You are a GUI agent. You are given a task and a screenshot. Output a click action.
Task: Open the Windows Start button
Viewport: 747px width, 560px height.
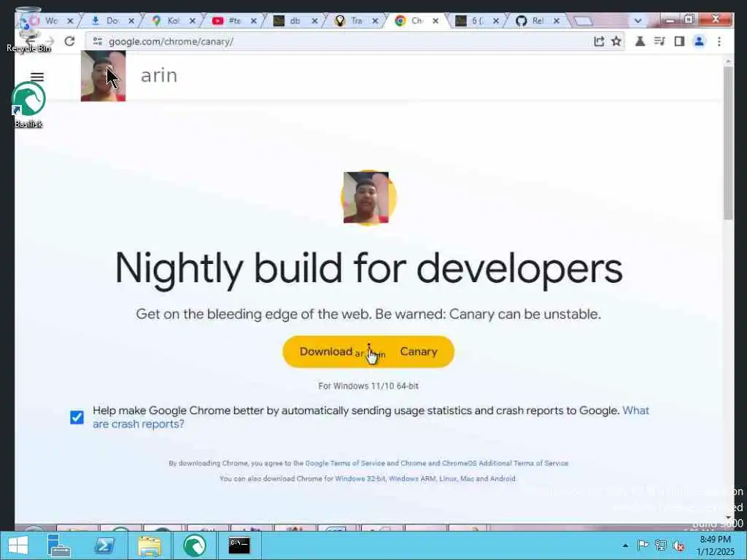(18, 545)
